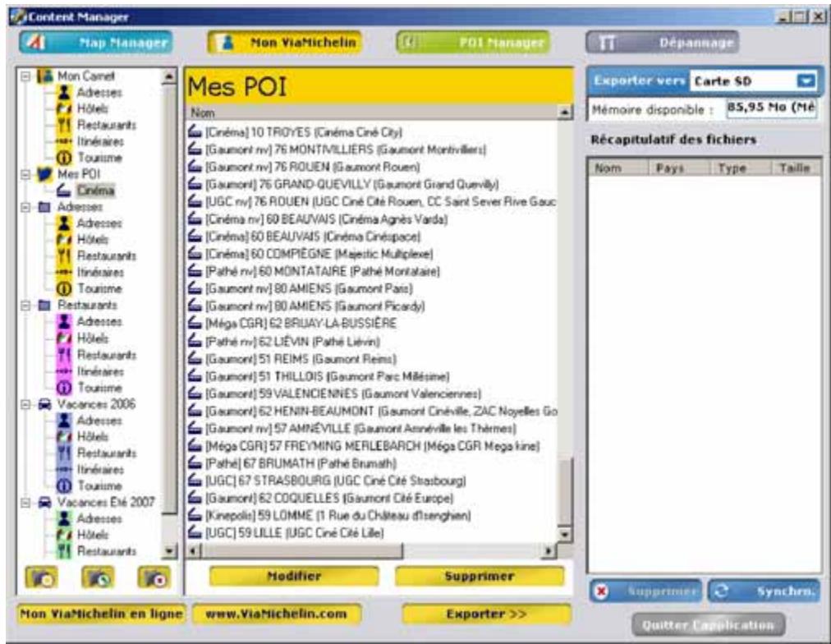
Task: Click the POI icon beside 51 REIMS
Action: tap(195, 359)
